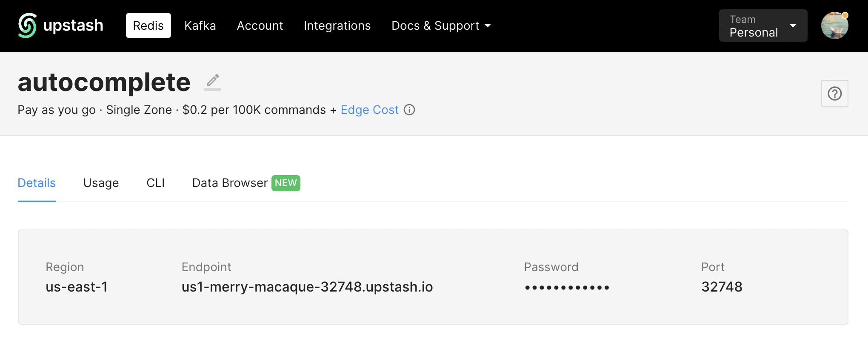Open the Data Browser tab

coord(230,183)
